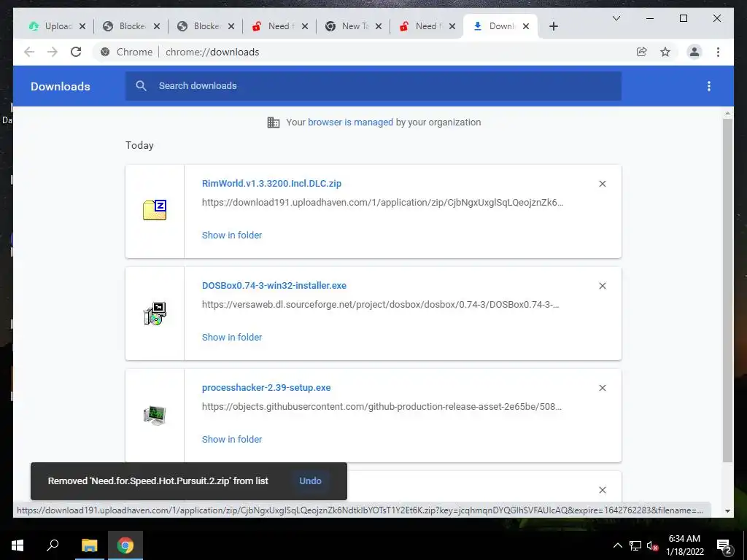Image resolution: width=747 pixels, height=560 pixels.
Task: Share this page icon
Action: pos(642,52)
